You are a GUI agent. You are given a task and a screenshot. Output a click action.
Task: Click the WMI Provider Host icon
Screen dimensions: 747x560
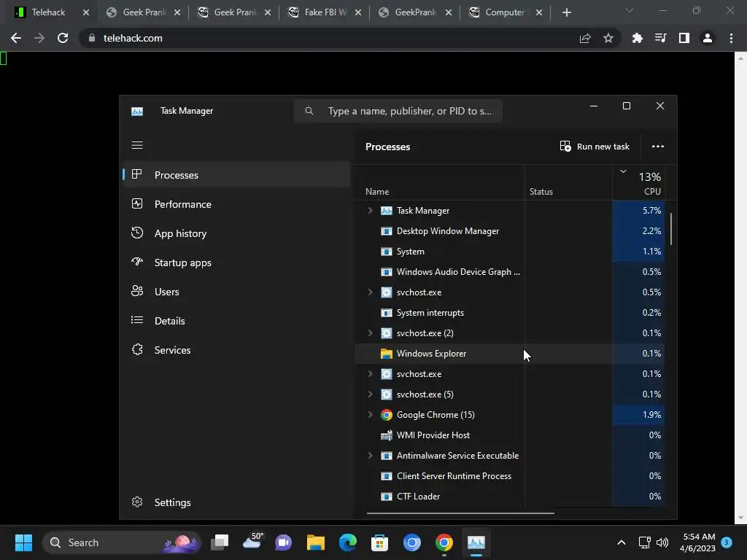tap(387, 435)
